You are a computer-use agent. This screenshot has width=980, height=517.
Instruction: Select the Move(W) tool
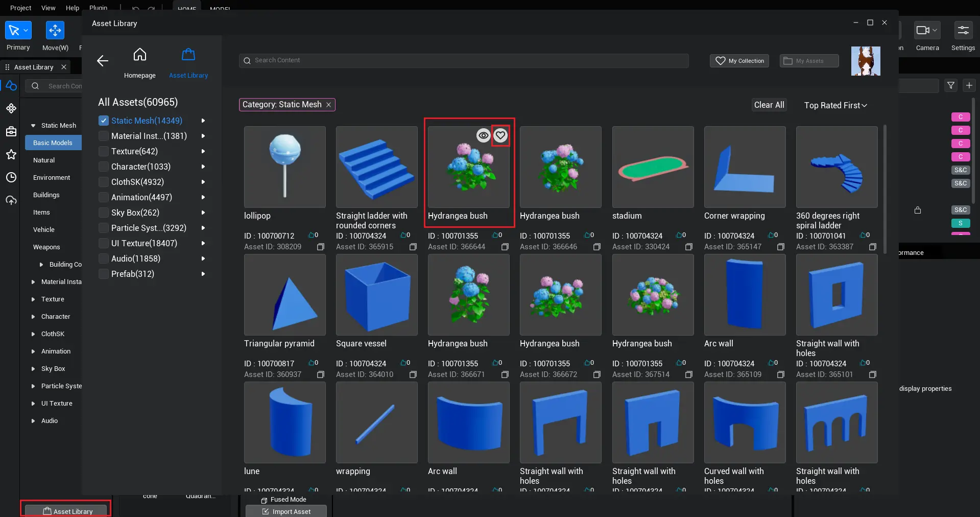55,30
